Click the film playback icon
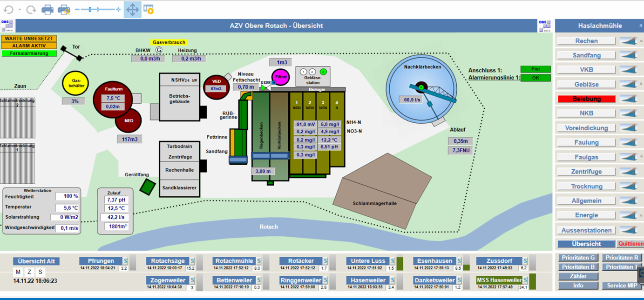644x300 pixels. click(x=149, y=9)
